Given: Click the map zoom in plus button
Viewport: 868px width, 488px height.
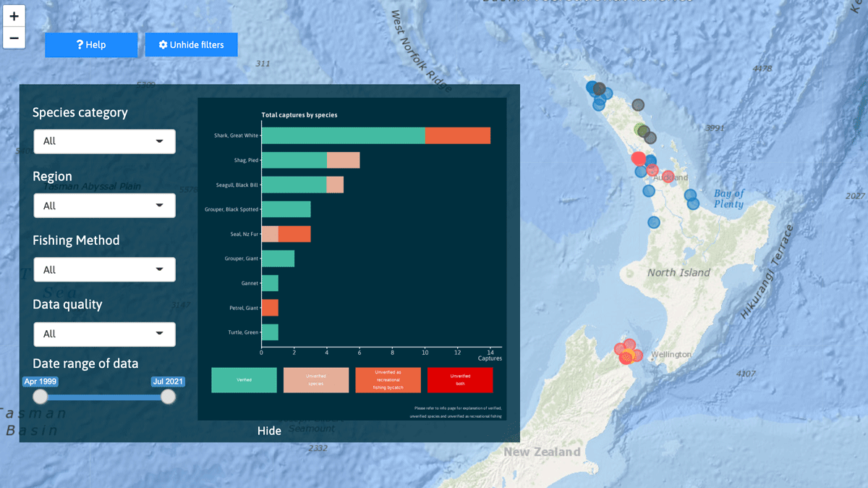Looking at the screenshot, I should pyautogui.click(x=14, y=16).
